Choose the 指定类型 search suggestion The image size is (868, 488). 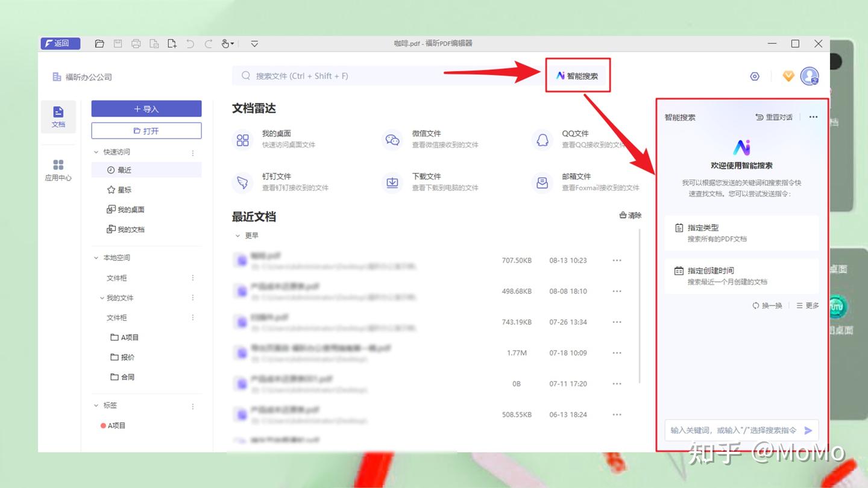[741, 233]
